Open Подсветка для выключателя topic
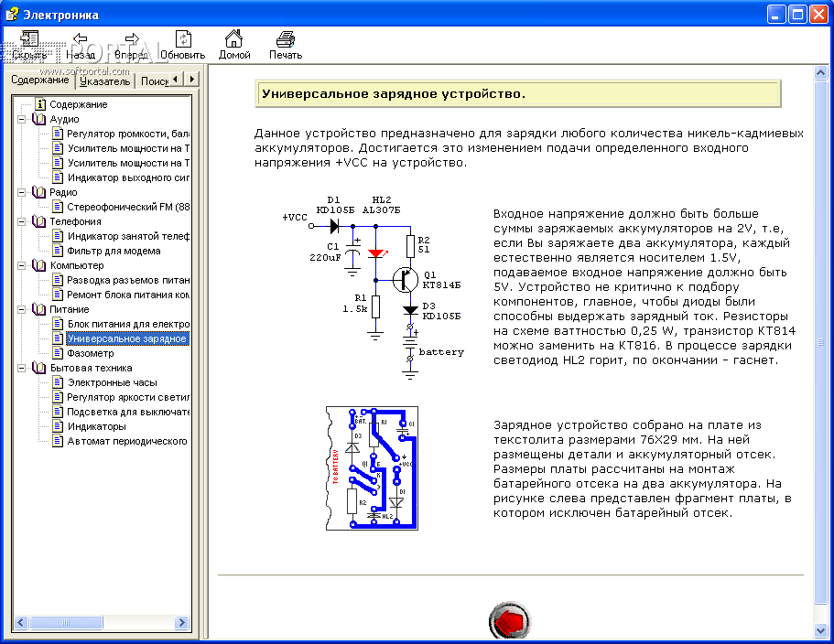Image resolution: width=834 pixels, height=644 pixels. (x=127, y=412)
